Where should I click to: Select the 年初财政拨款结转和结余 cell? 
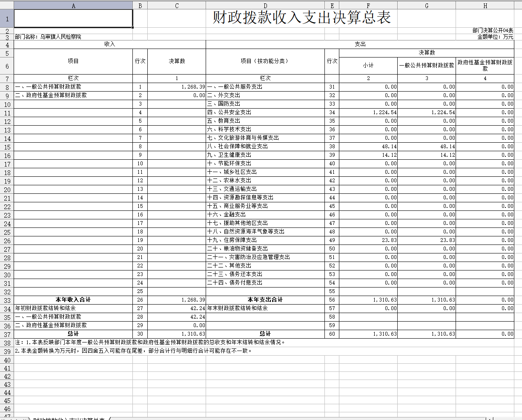pos(73,308)
